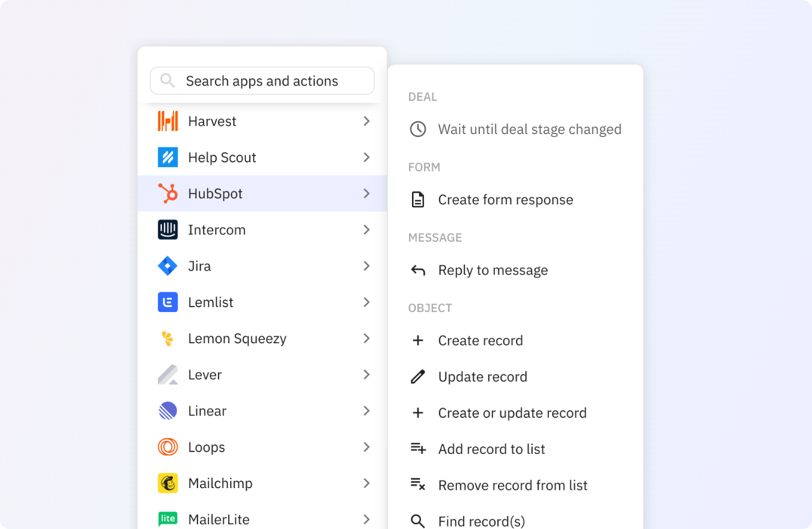Expand the Jira row chevron
The width and height of the screenshot is (812, 529).
[x=366, y=266]
